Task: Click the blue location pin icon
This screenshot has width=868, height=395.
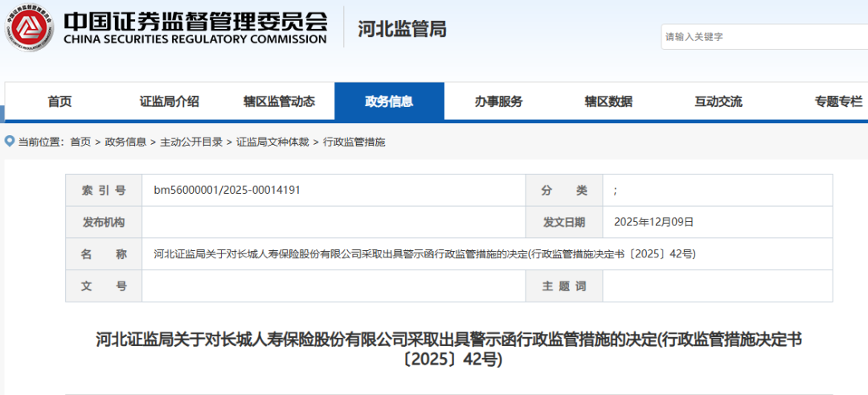Action: point(9,142)
